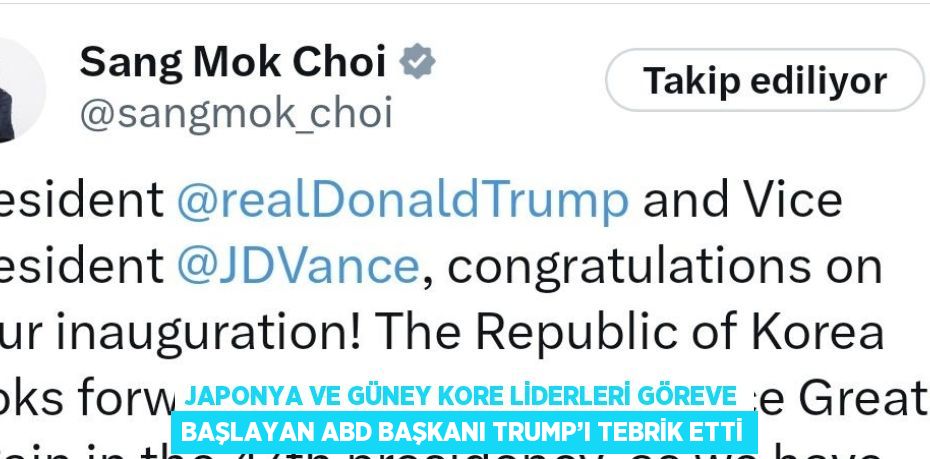Image resolution: width=930 pixels, height=459 pixels.
Task: Click the caption line starting with JAPONYA
Action: pyautogui.click(x=460, y=396)
